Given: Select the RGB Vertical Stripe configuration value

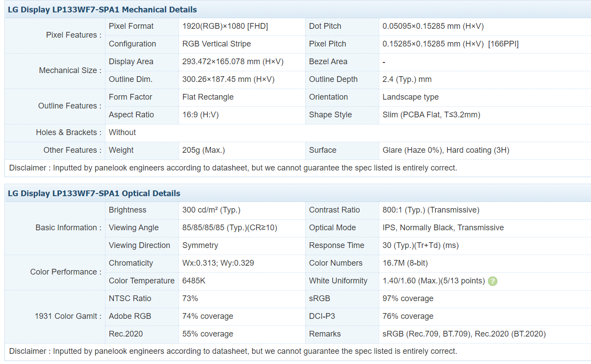Looking at the screenshot, I should pyautogui.click(x=217, y=44).
